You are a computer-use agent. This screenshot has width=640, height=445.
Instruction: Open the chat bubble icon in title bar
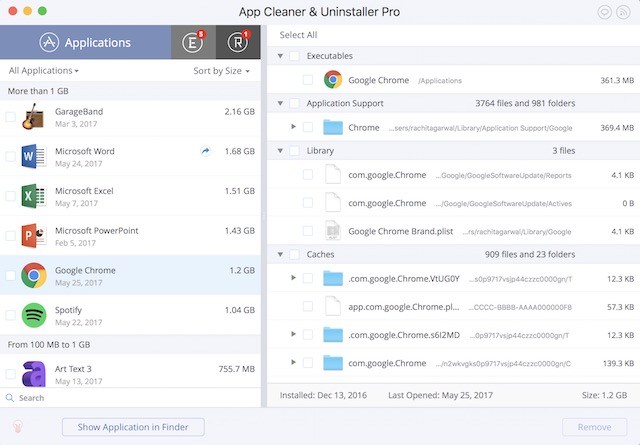(x=603, y=13)
